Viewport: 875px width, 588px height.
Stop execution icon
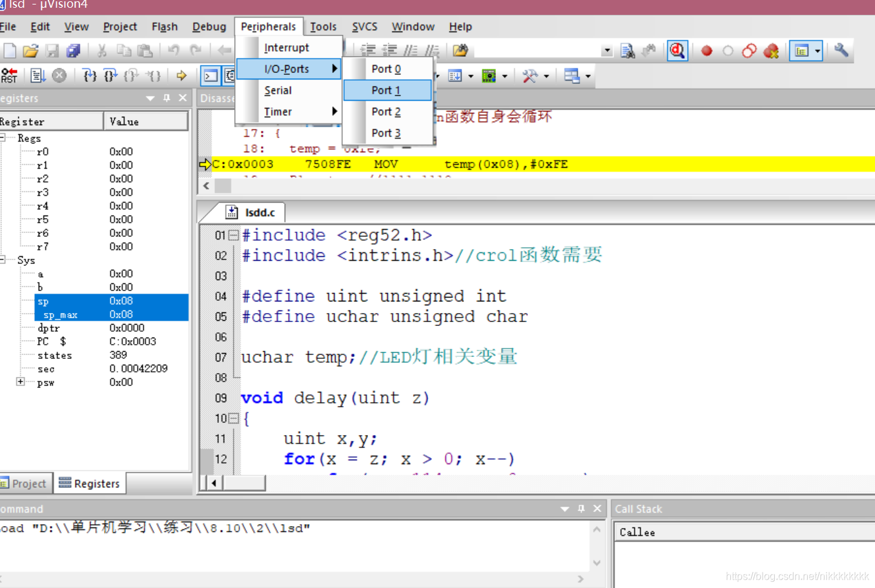(59, 76)
